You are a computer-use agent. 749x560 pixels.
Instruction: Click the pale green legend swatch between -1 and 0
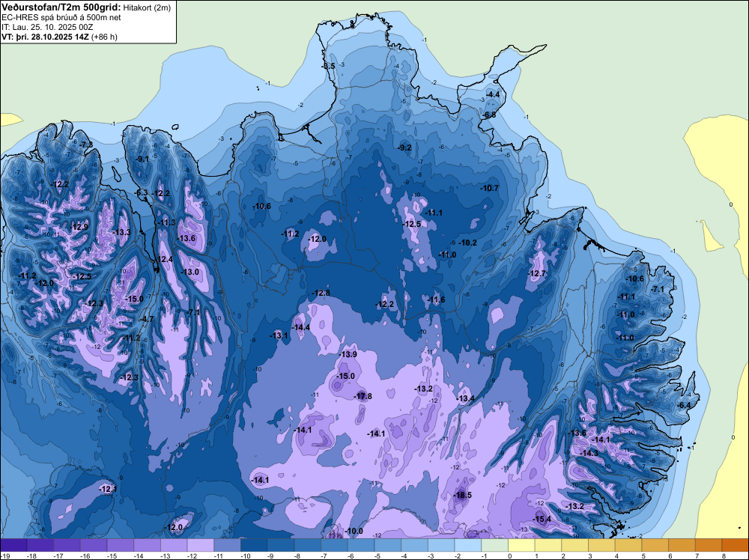(x=495, y=545)
